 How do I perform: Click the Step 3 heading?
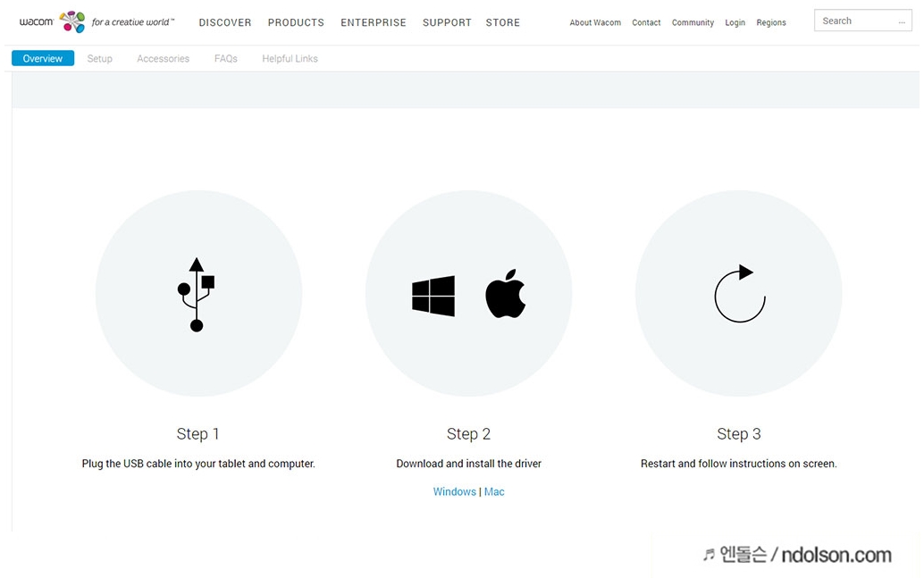[x=739, y=434]
